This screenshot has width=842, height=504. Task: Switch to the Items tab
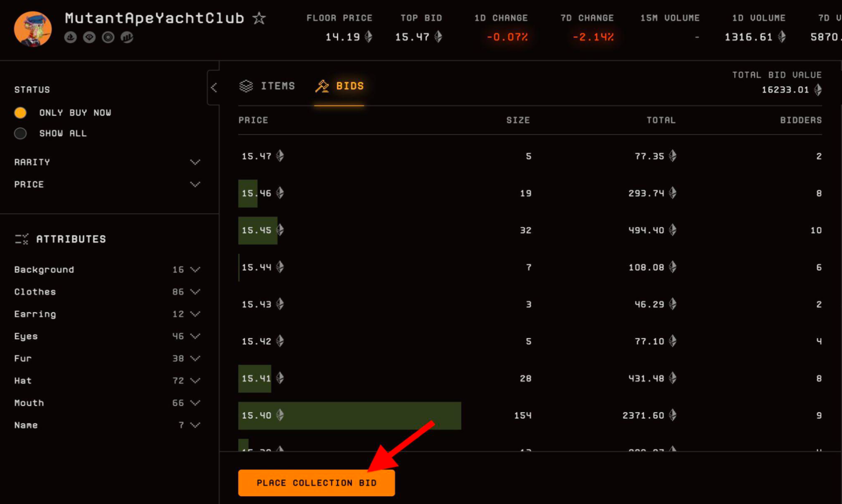pyautogui.click(x=267, y=86)
